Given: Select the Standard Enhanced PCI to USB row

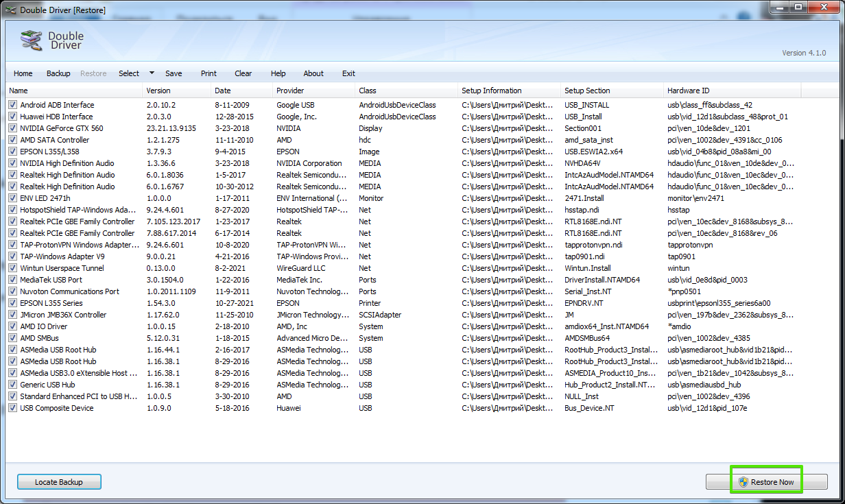Looking at the screenshot, I should pos(403,396).
